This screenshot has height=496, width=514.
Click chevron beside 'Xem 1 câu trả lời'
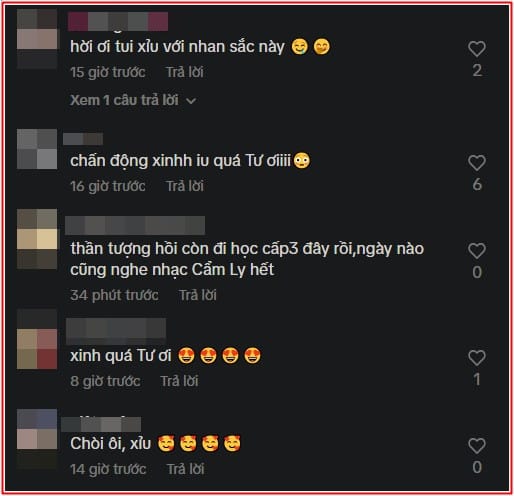click(x=191, y=101)
